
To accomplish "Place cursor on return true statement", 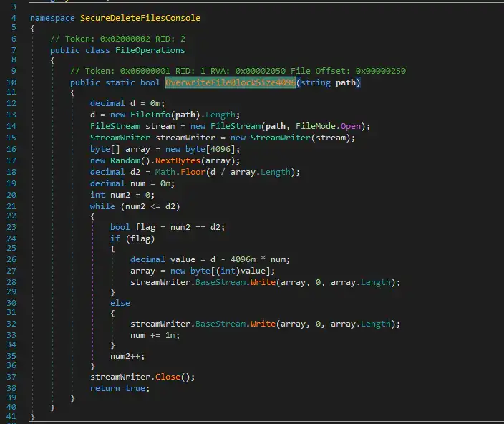I will pos(120,388).
